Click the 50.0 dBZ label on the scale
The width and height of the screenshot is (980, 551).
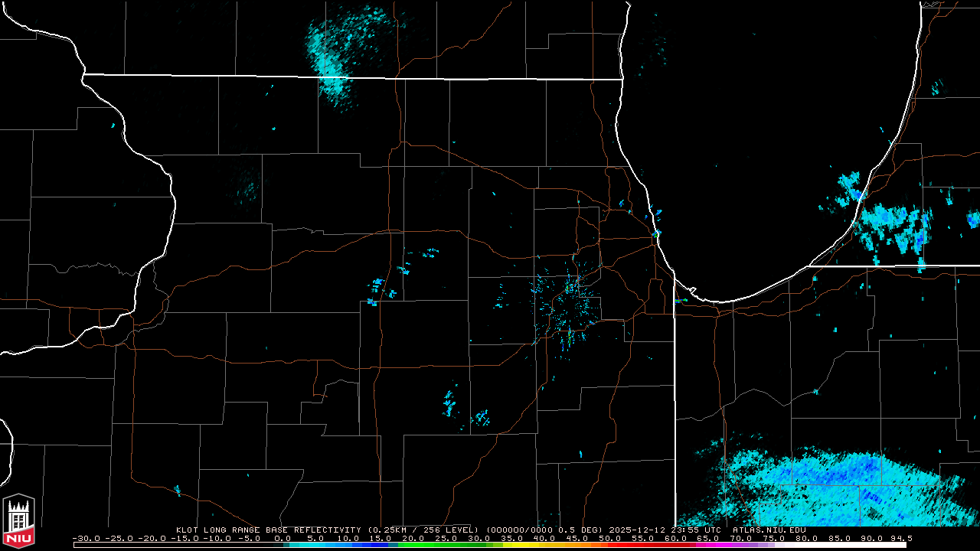[611, 538]
